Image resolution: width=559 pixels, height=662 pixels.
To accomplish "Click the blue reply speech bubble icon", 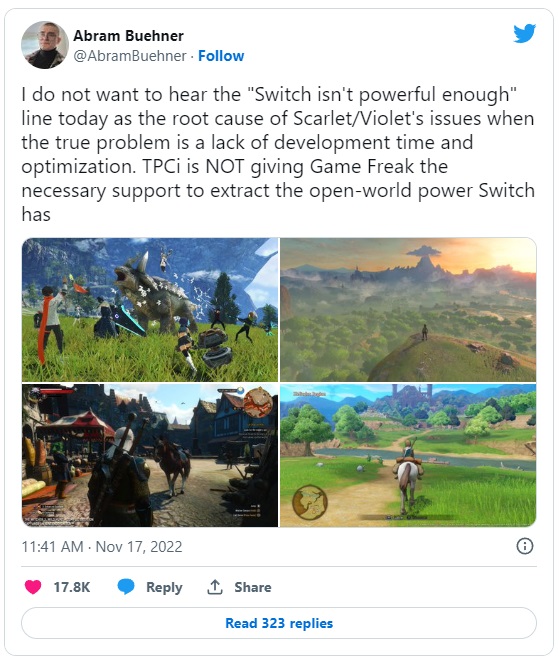I will click(126, 587).
